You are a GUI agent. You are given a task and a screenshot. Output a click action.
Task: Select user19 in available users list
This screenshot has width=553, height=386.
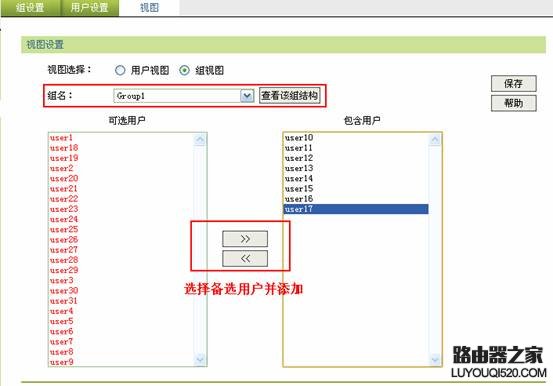pos(122,158)
